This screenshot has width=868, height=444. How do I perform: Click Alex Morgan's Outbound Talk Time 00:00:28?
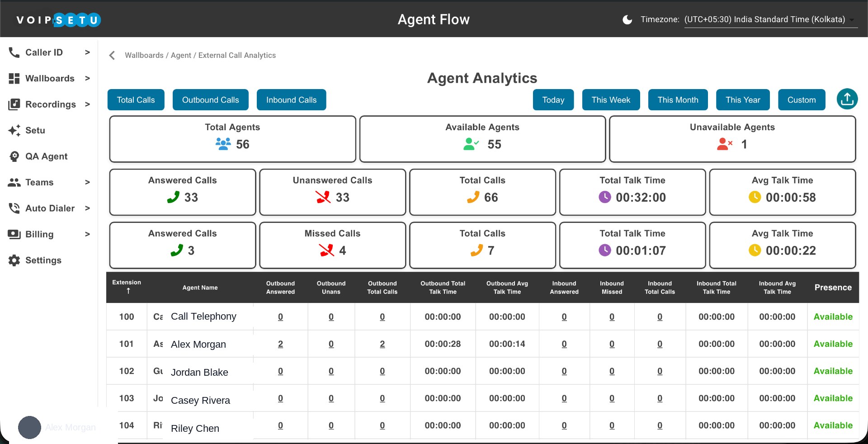click(x=443, y=344)
